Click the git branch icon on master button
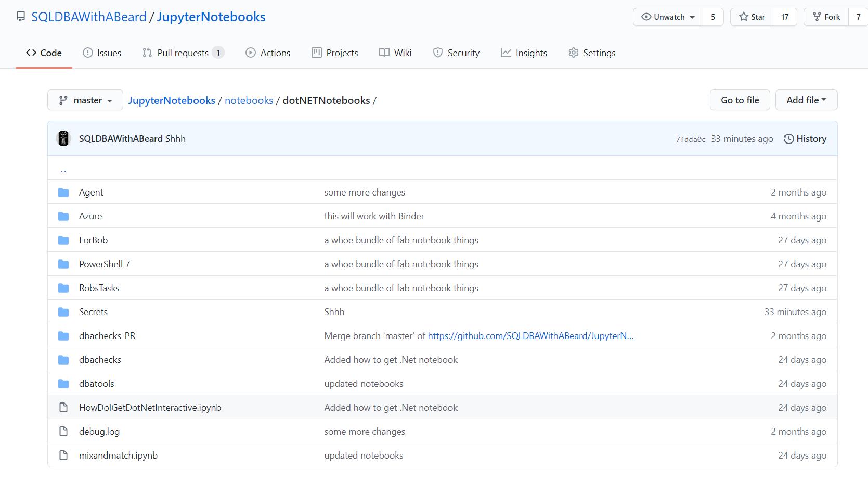 coord(63,100)
